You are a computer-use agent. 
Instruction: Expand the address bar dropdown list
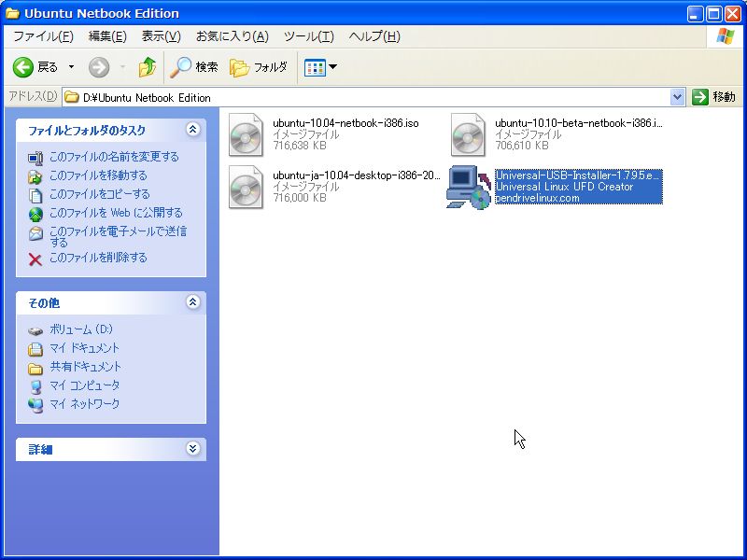point(677,98)
